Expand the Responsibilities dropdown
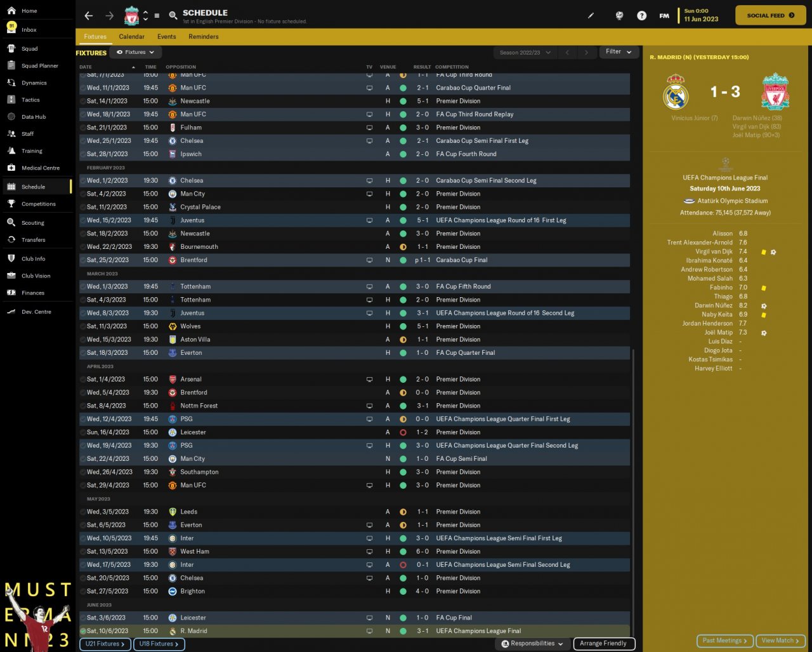812x652 pixels. [532, 644]
